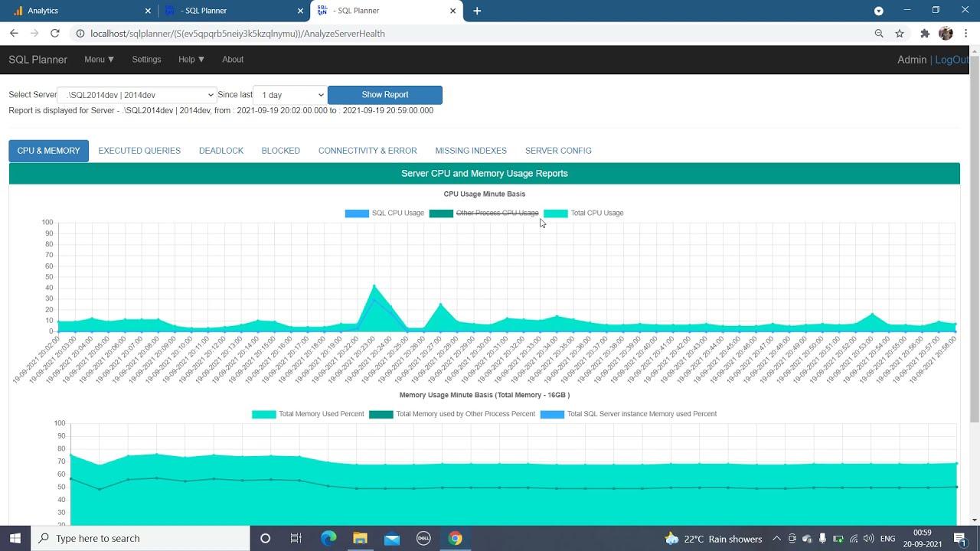Open the Wi-Fi network tray icon
Viewport: 980px width, 551px height.
pos(854,539)
